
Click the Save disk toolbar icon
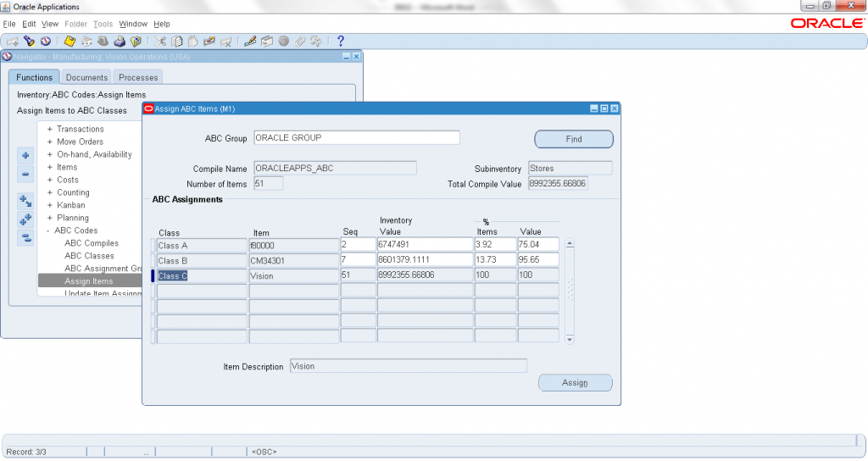70,41
